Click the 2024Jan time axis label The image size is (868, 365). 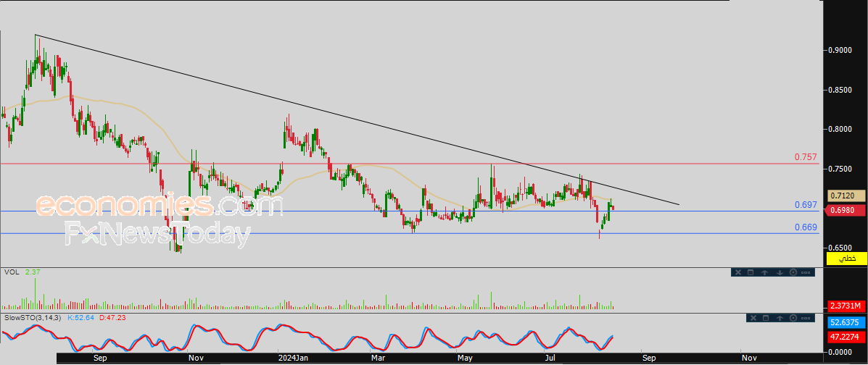click(293, 358)
